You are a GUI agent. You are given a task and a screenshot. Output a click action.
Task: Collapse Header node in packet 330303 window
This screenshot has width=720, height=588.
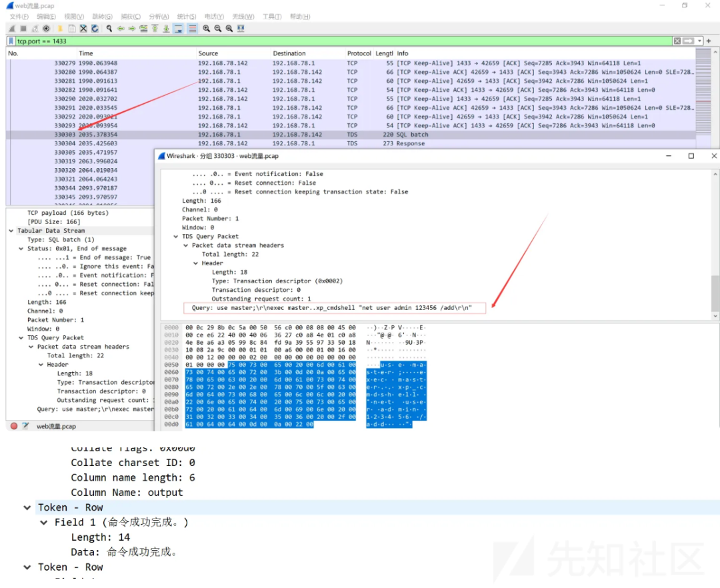pyautogui.click(x=195, y=263)
